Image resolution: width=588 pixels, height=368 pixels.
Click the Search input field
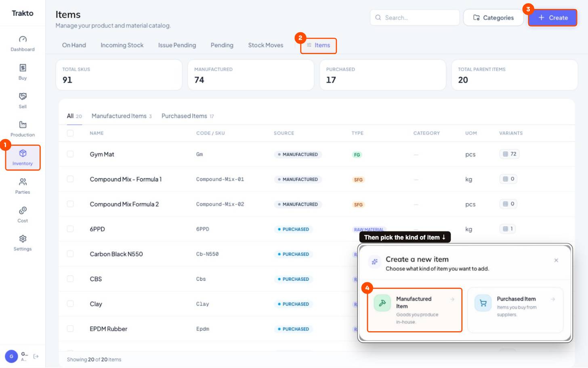[x=415, y=18]
